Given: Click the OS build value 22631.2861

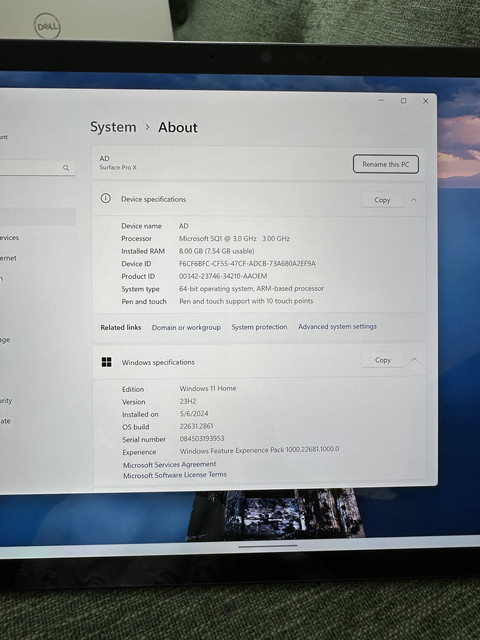Looking at the screenshot, I should point(196,426).
